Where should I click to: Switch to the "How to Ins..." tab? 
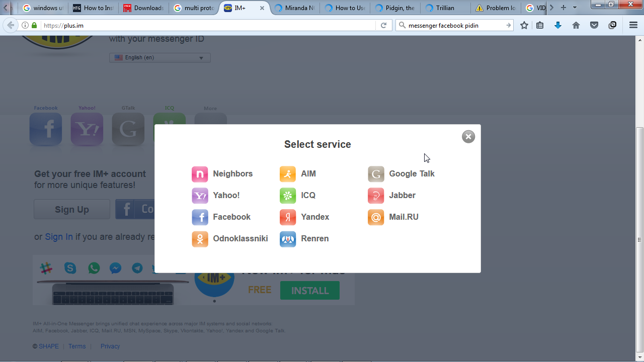[93, 8]
